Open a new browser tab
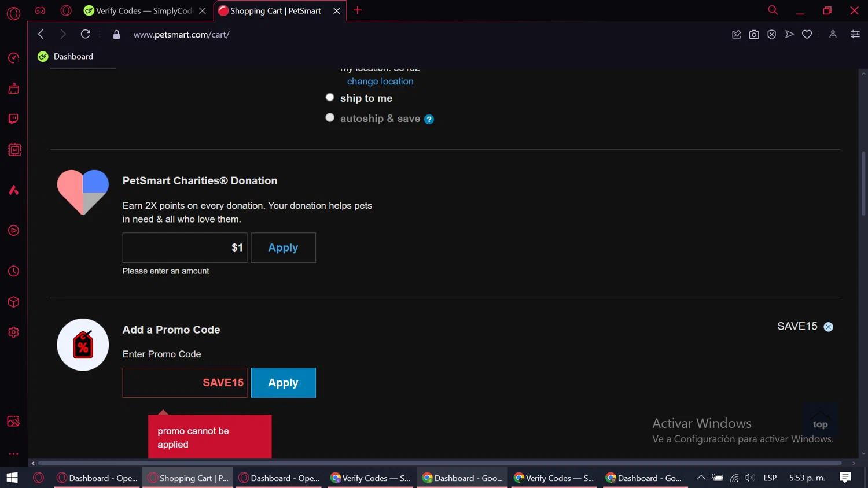Viewport: 868px width, 488px height. point(358,10)
